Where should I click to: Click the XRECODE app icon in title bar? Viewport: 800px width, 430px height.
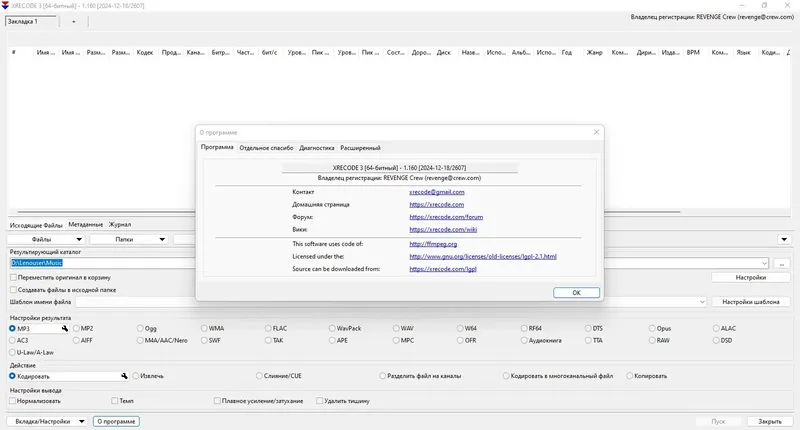point(6,5)
